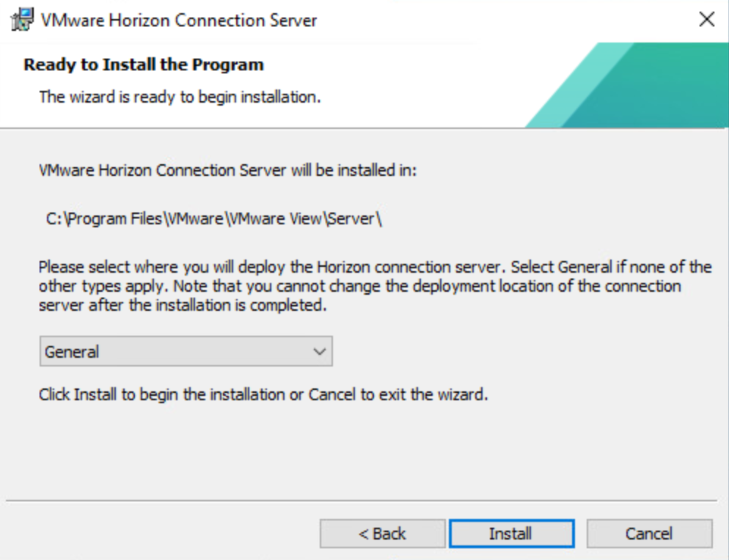Click the 'will be installed in:' label
729x560 pixels.
click(227, 172)
